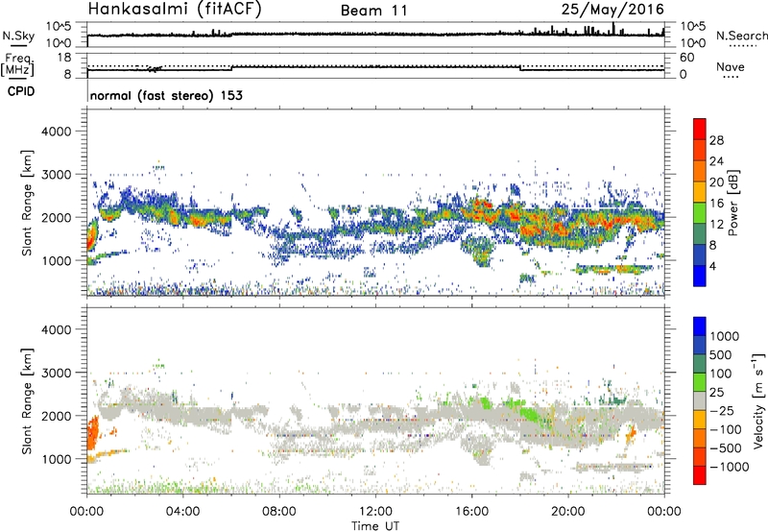Screen dimensions: 768x532
Task: Click the "Freq. [MHz]" axis label
Action: [x=18, y=64]
